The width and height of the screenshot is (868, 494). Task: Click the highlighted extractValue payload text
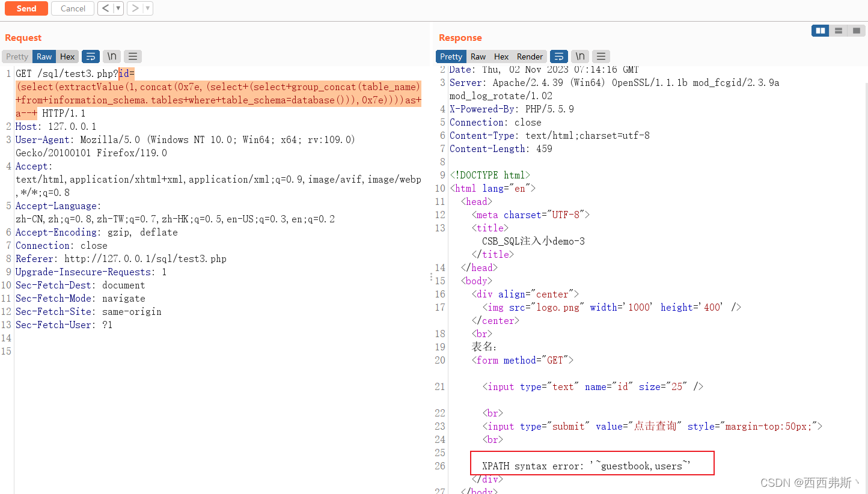coord(219,93)
